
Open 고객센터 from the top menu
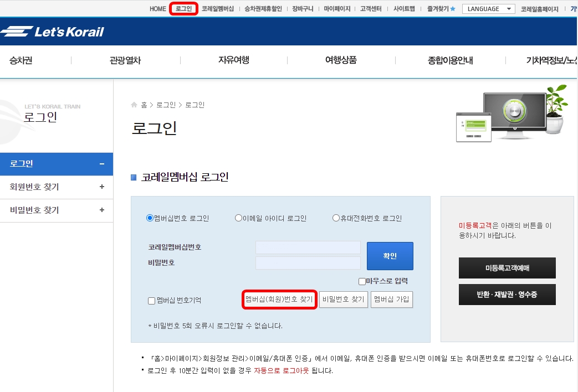[371, 8]
